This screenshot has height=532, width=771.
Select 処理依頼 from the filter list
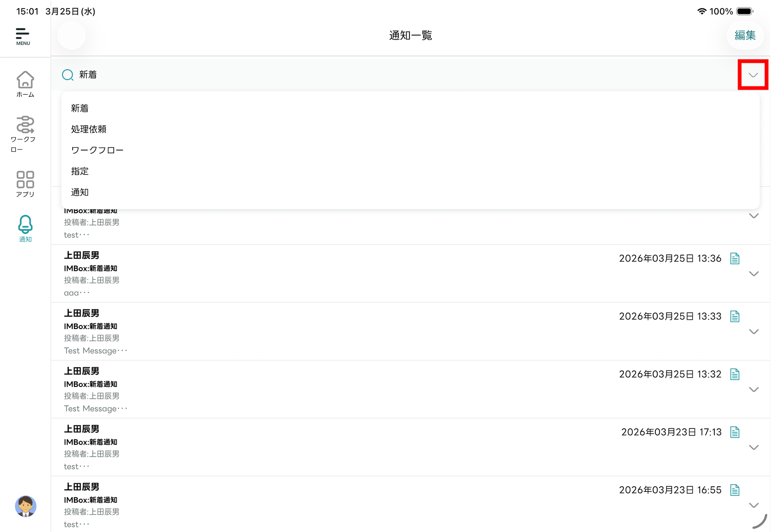tap(89, 129)
